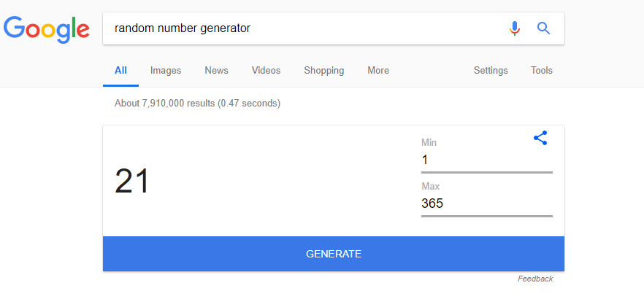Show search Tools options
Viewport: 644px width, 299px height.
(x=541, y=71)
